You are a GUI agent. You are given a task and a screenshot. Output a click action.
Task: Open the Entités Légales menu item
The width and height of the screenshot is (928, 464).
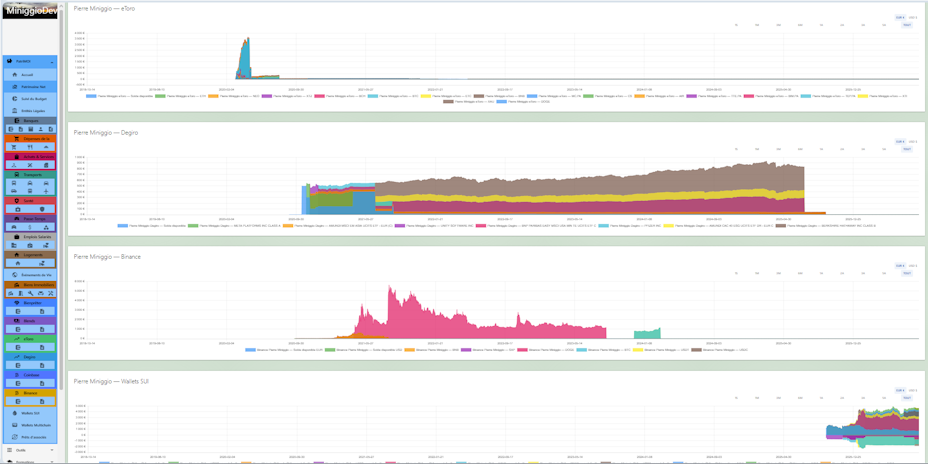pyautogui.click(x=30, y=111)
